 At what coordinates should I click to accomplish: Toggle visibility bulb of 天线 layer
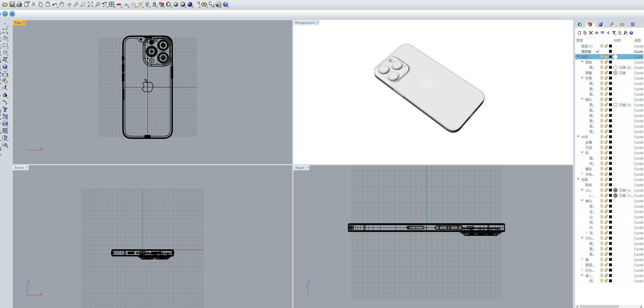click(602, 148)
